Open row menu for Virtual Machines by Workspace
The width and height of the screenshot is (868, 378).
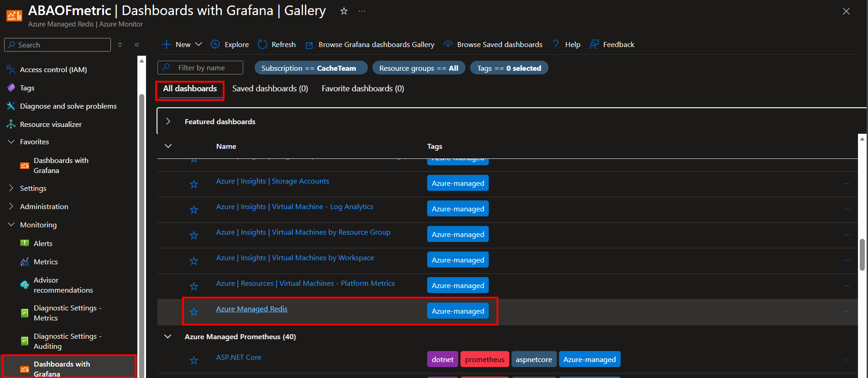click(847, 260)
